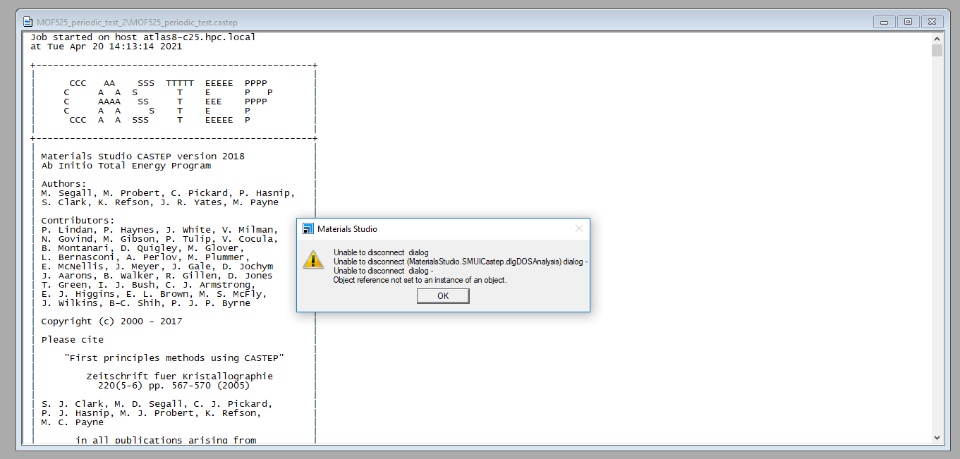Click 'S. Clark, K. Refson, J. R. Yates' line
The width and height of the screenshot is (960, 459).
tap(160, 202)
